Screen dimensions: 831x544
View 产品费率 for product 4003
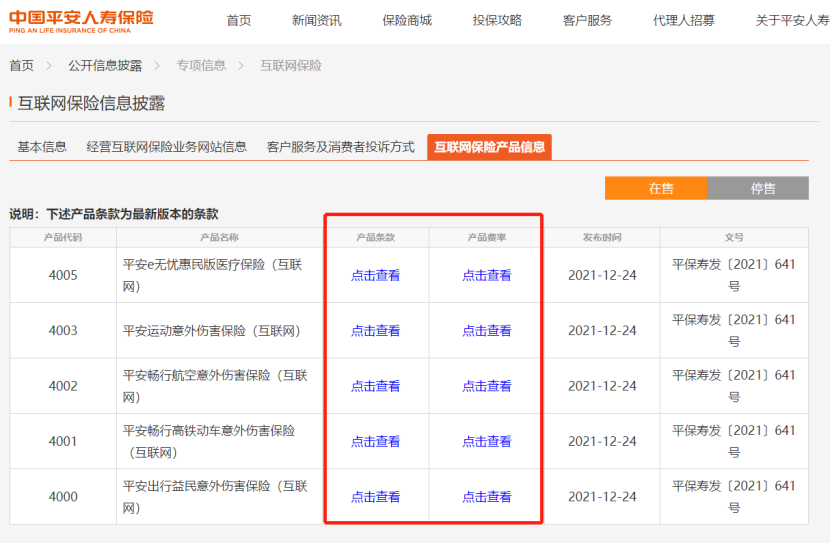(x=487, y=331)
